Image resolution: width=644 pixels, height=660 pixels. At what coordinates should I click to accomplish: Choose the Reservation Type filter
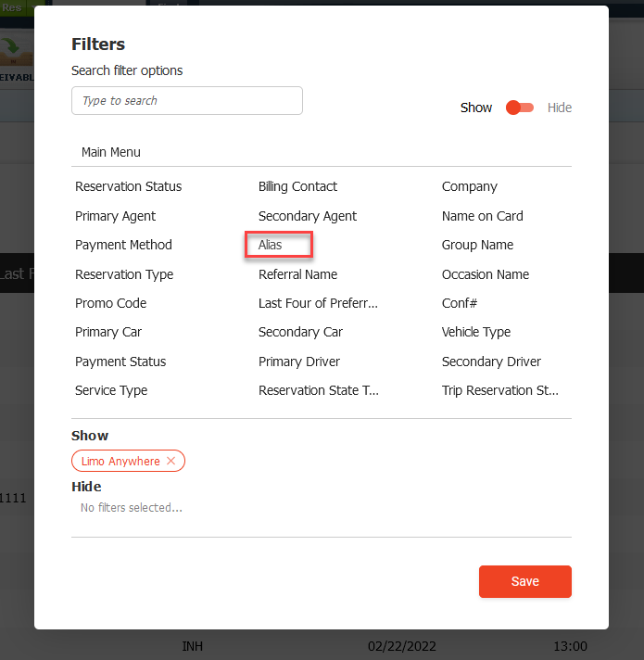click(124, 274)
